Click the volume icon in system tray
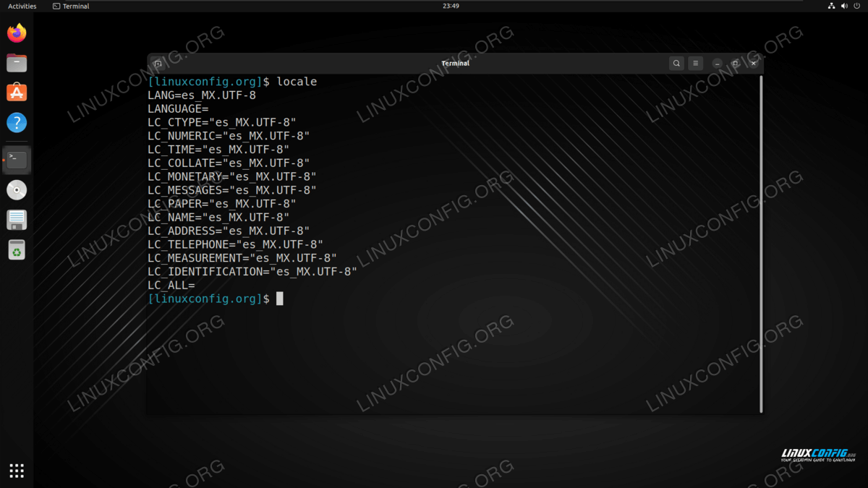868x488 pixels. 846,6
